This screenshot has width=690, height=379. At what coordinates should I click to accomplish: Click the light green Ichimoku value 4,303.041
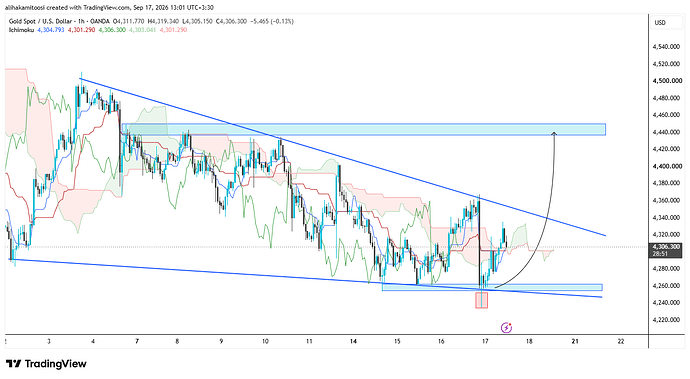point(143,30)
